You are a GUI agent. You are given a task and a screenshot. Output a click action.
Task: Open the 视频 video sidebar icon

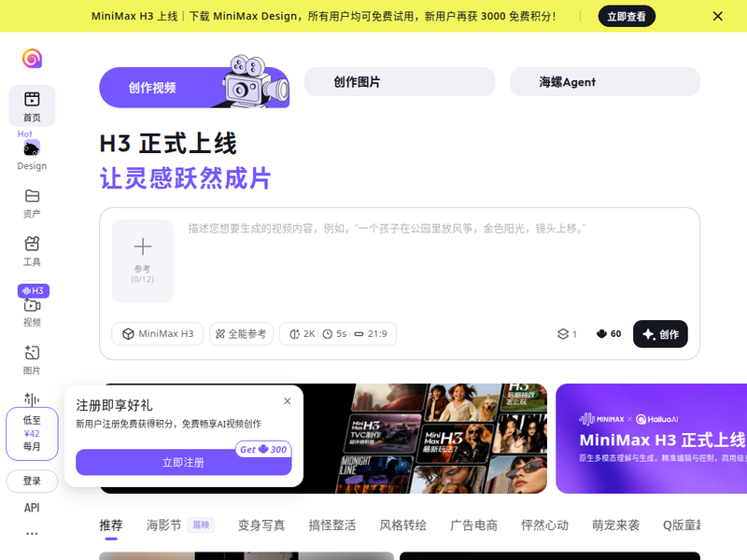tap(32, 305)
